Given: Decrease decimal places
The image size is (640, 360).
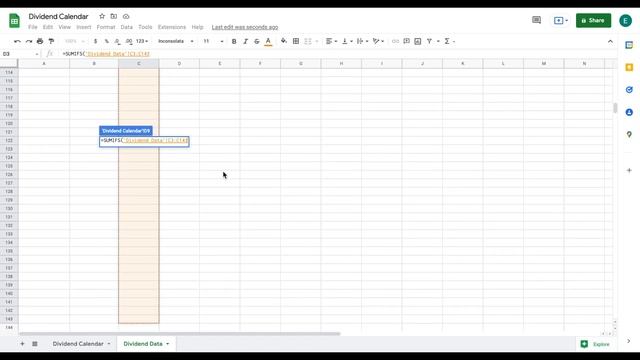Looking at the screenshot, I should pyautogui.click(x=118, y=41).
